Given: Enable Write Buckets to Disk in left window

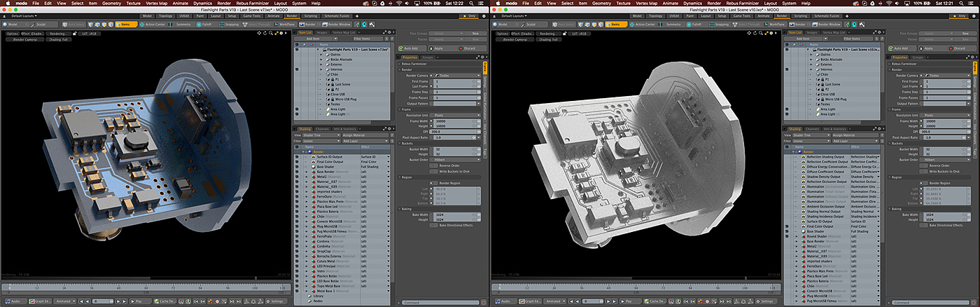Looking at the screenshot, I should coord(433,171).
